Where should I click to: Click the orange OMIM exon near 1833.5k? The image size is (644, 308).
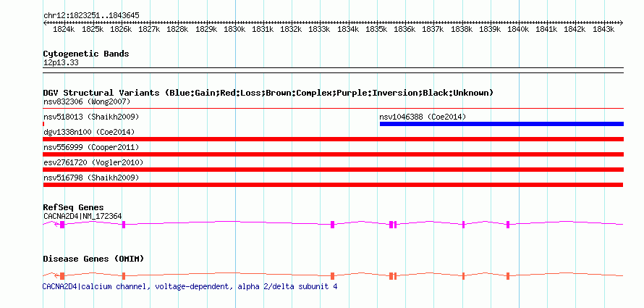pyautogui.click(x=332, y=276)
